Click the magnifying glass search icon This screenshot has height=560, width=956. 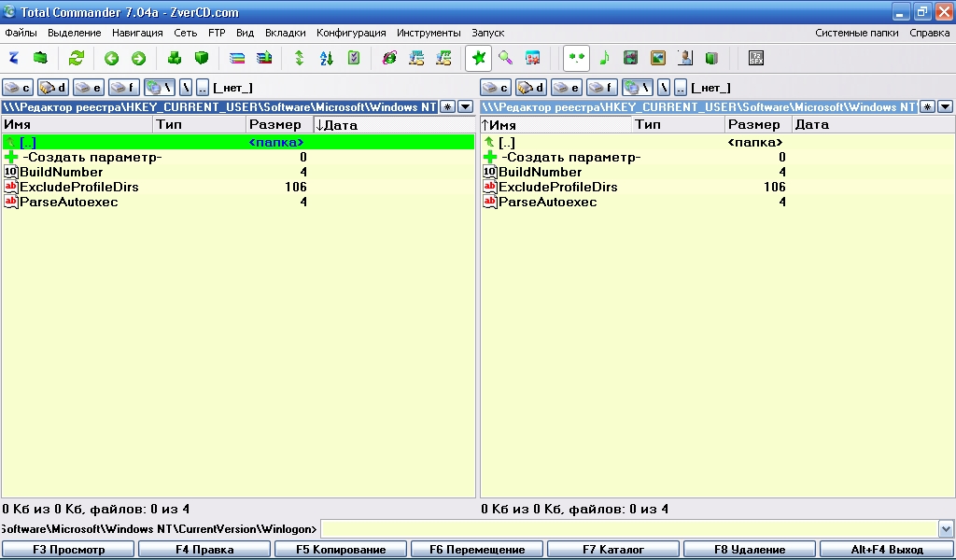click(505, 58)
